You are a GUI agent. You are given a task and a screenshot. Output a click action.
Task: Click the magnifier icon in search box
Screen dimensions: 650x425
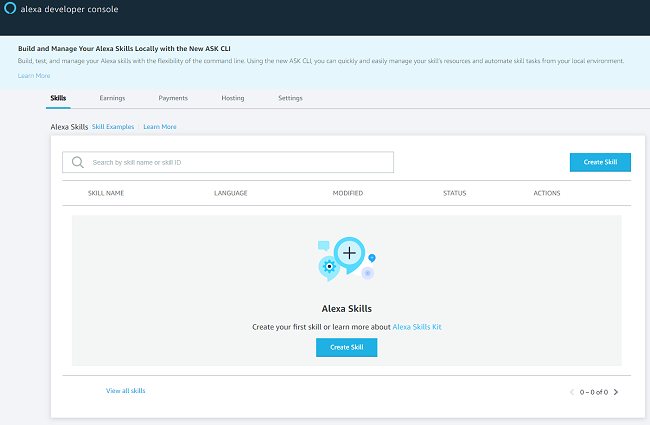[x=78, y=162]
